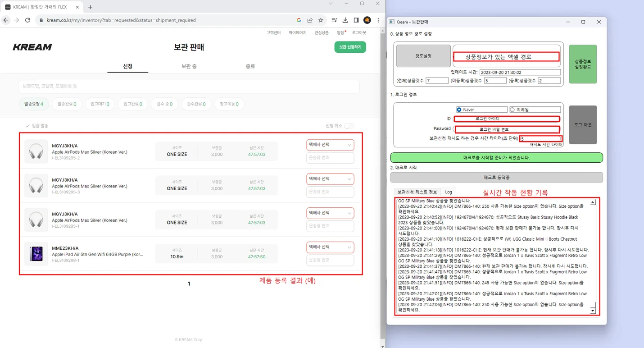
Task: Reload the KREAM page
Action: click(x=27, y=20)
